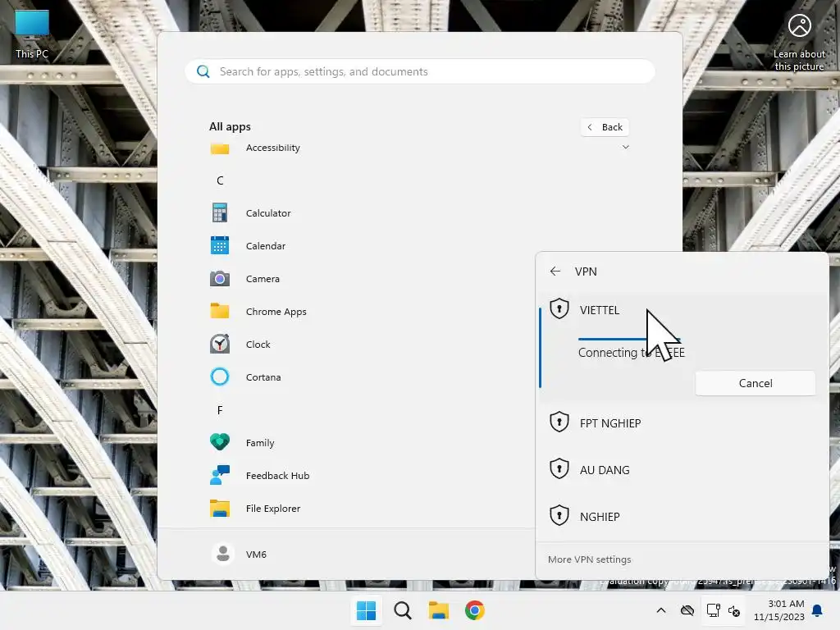Click the Windows Start button on taskbar
840x630 pixels.
pos(367,610)
